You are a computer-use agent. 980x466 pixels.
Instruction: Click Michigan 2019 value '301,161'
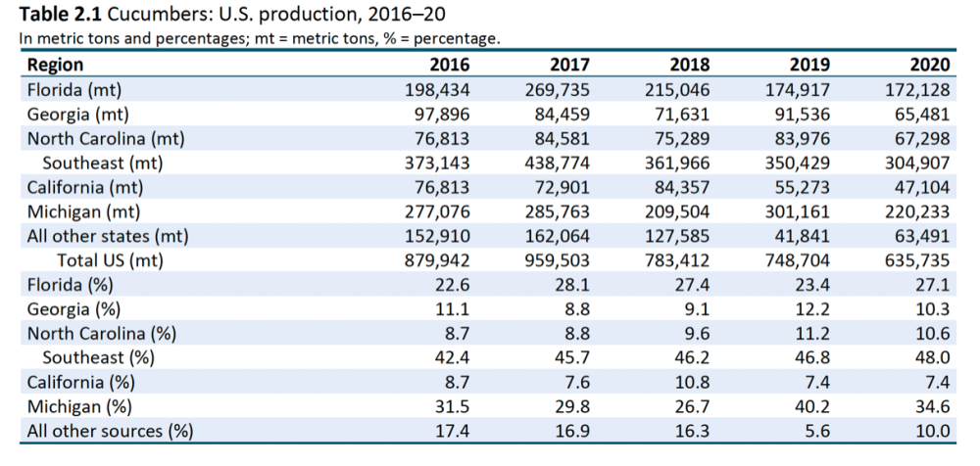click(798, 212)
